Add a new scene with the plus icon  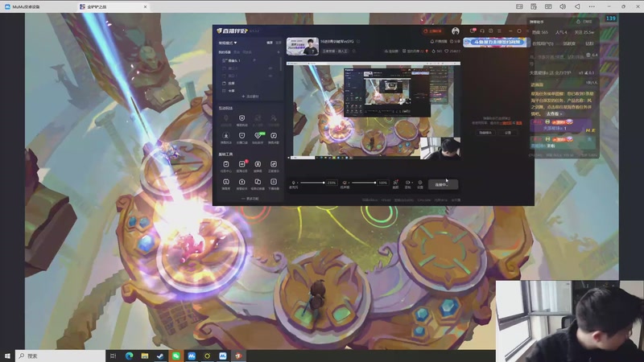(x=279, y=52)
